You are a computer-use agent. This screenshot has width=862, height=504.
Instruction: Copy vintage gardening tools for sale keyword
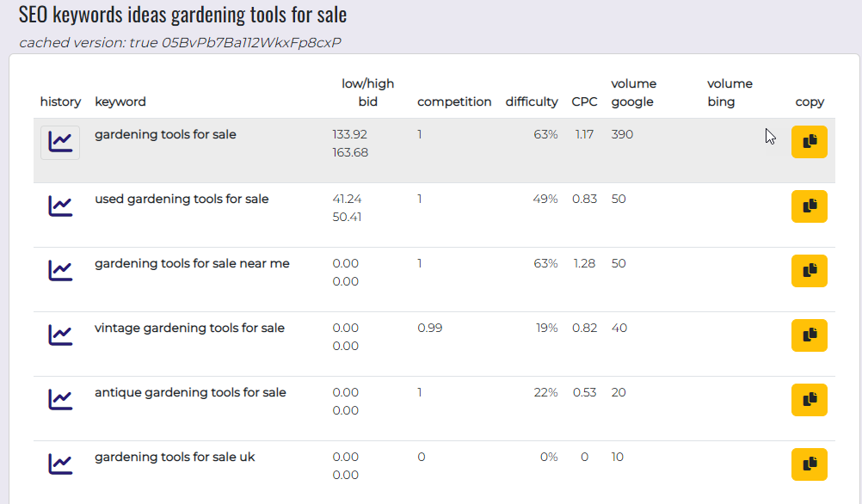810,335
